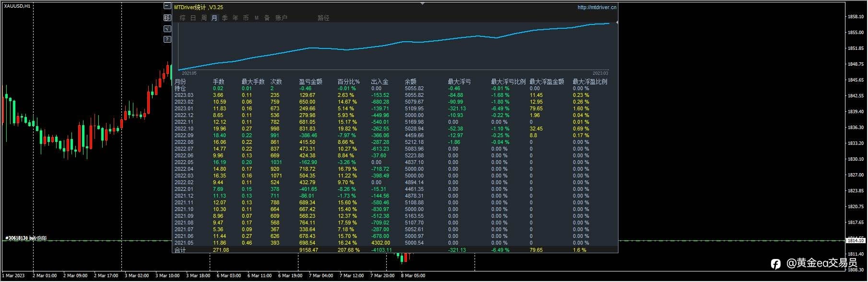Open the 账户 account tab
Viewport: 868px width, 282px height.
(281, 18)
